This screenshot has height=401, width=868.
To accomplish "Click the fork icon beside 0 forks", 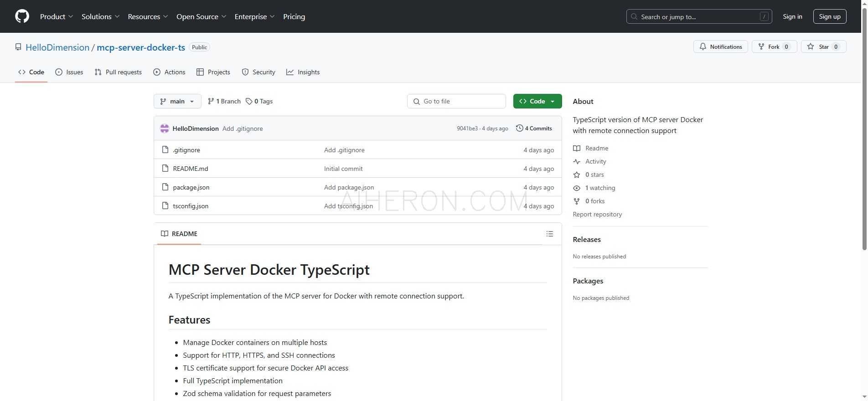I will coord(577,201).
